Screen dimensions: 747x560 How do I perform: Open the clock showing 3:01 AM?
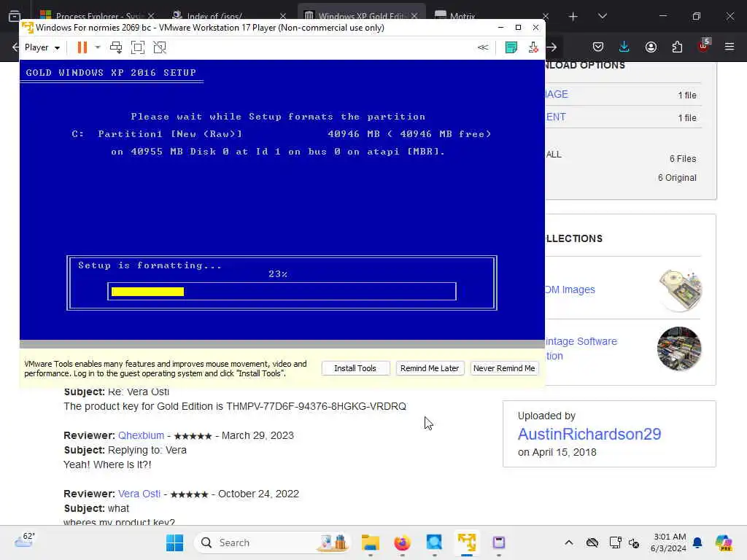pos(668,542)
